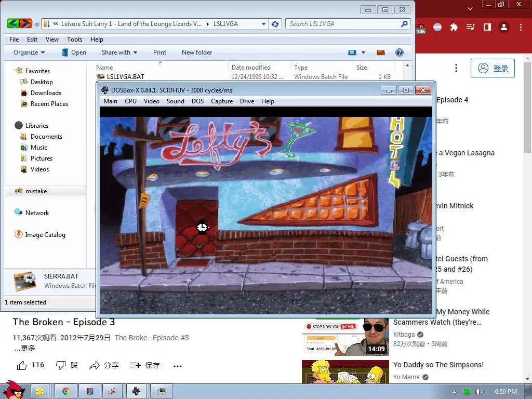Open Yo Daddy so The Simpsons thumbnail
Viewport: 532px width, 399px height.
click(x=345, y=372)
